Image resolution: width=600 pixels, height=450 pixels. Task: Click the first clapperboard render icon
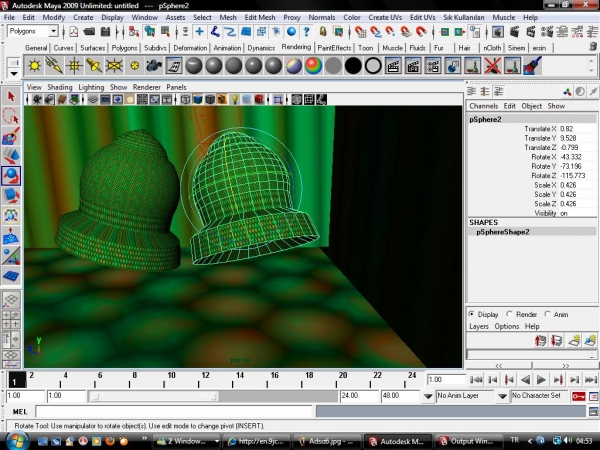coord(393,65)
